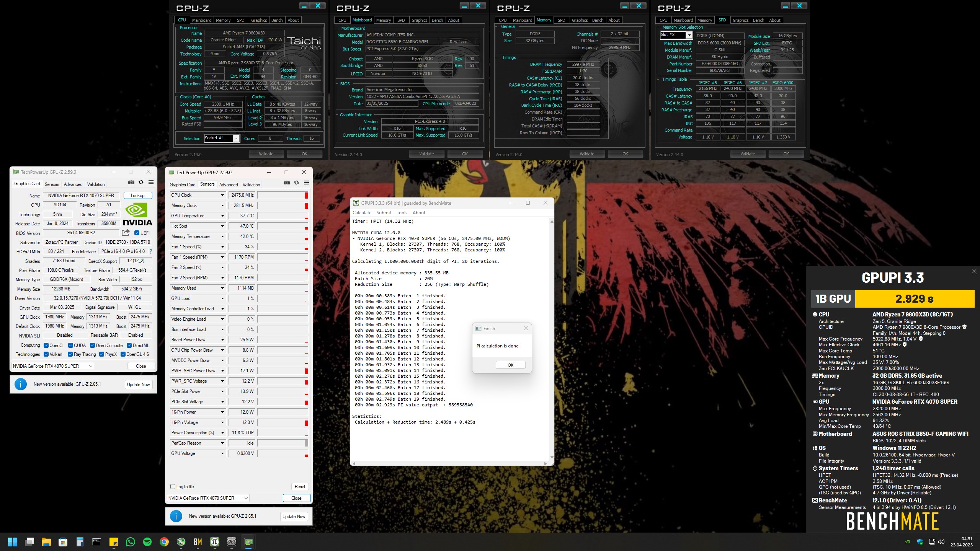Close the Finish dialog with X
This screenshot has width=980, height=551.
point(526,328)
